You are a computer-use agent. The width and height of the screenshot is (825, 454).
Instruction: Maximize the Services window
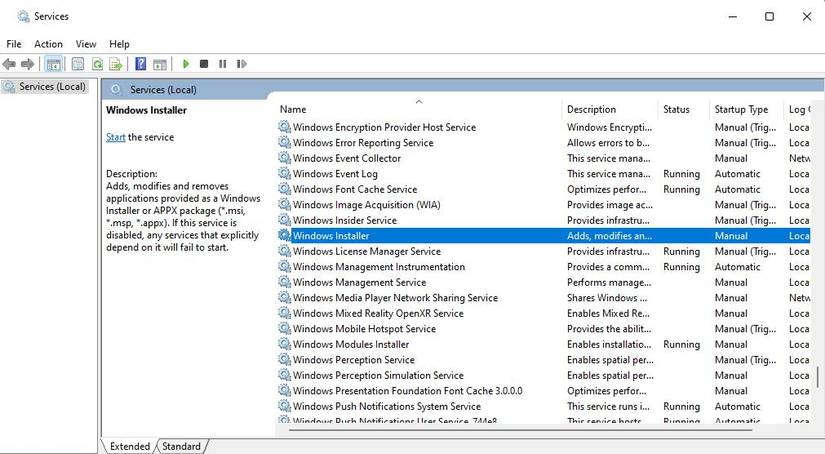[769, 17]
